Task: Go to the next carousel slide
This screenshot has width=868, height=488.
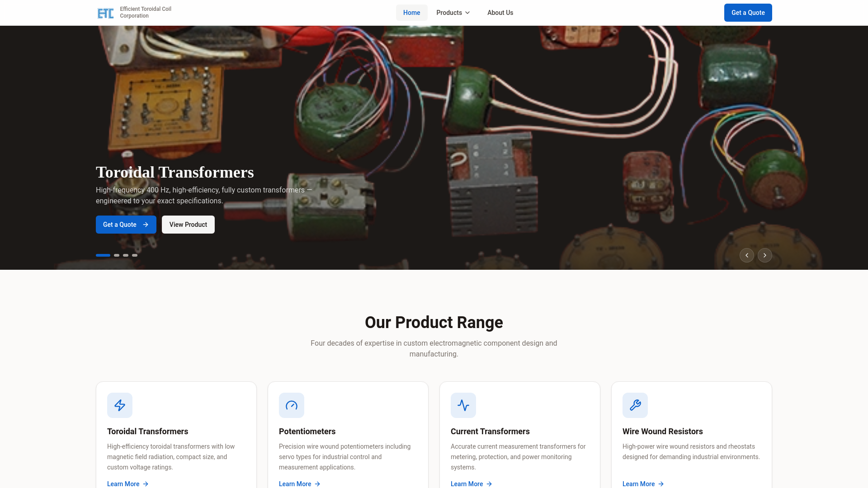Action: pyautogui.click(x=765, y=255)
